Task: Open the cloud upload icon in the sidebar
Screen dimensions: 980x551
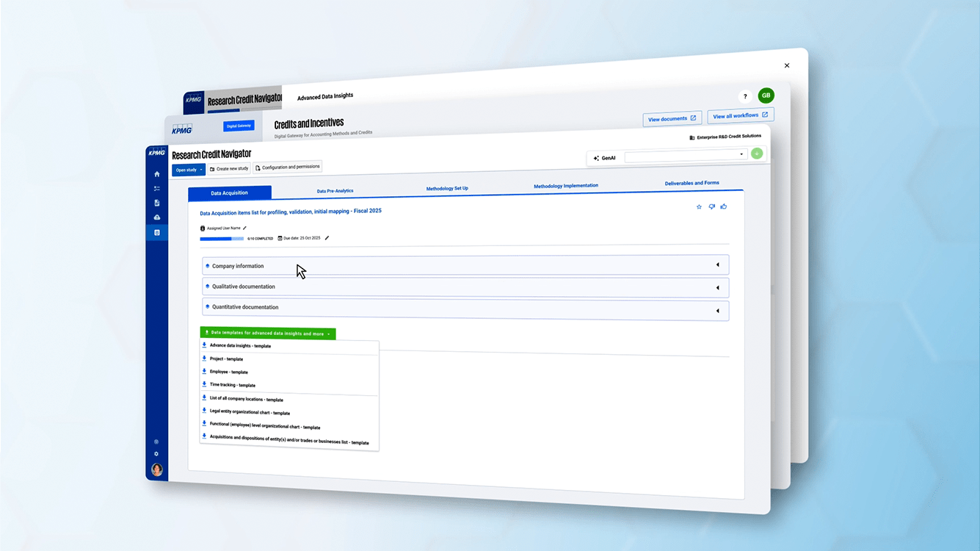Action: tap(156, 217)
